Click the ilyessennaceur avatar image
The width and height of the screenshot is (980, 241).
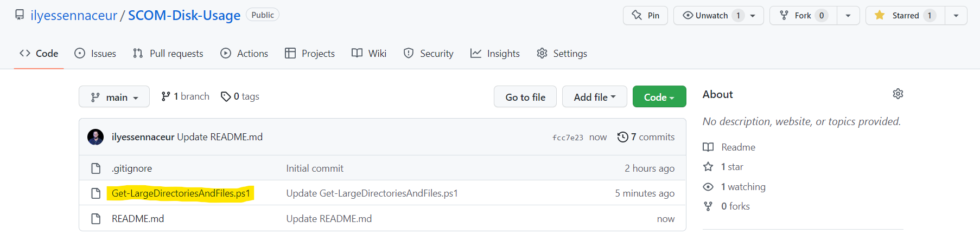(96, 137)
